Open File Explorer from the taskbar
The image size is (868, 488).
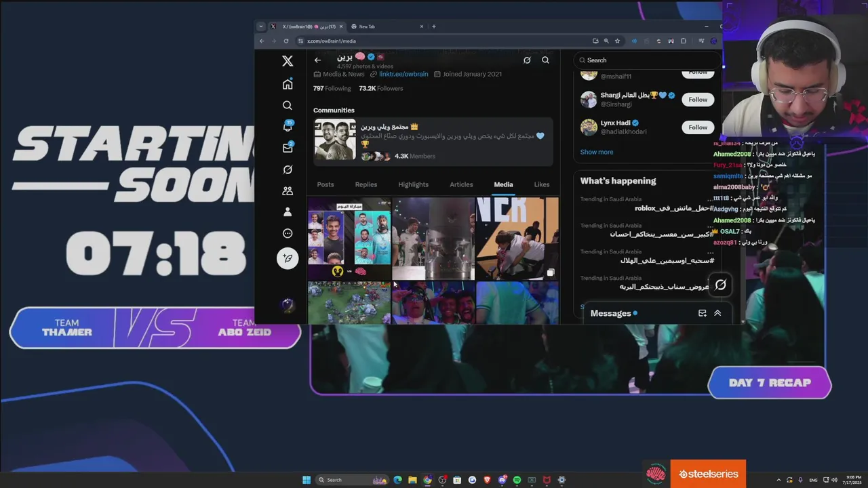click(412, 480)
